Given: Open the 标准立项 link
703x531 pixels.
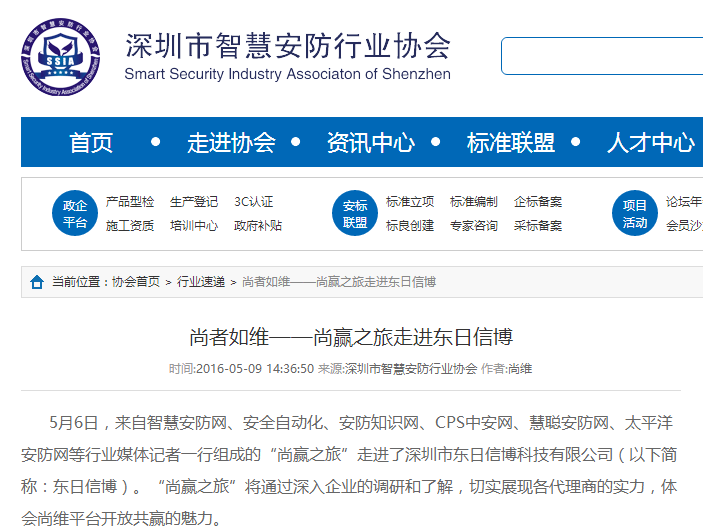Looking at the screenshot, I should pyautogui.click(x=410, y=202).
